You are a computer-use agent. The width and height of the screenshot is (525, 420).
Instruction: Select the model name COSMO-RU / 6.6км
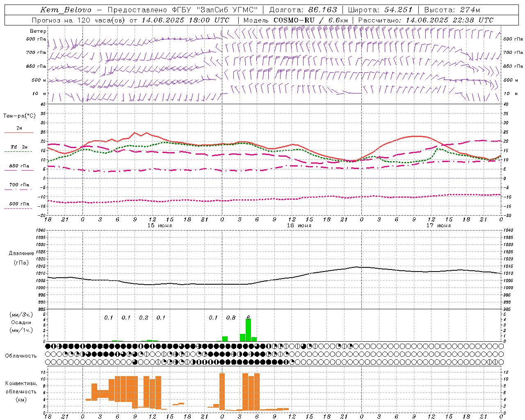click(x=311, y=20)
